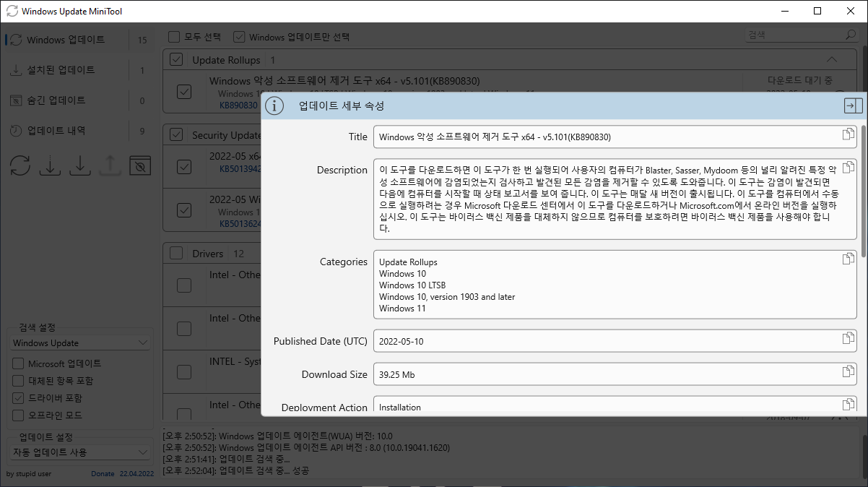Check the Drivers group checkbox
Screen dimensions: 868x487
click(176, 254)
